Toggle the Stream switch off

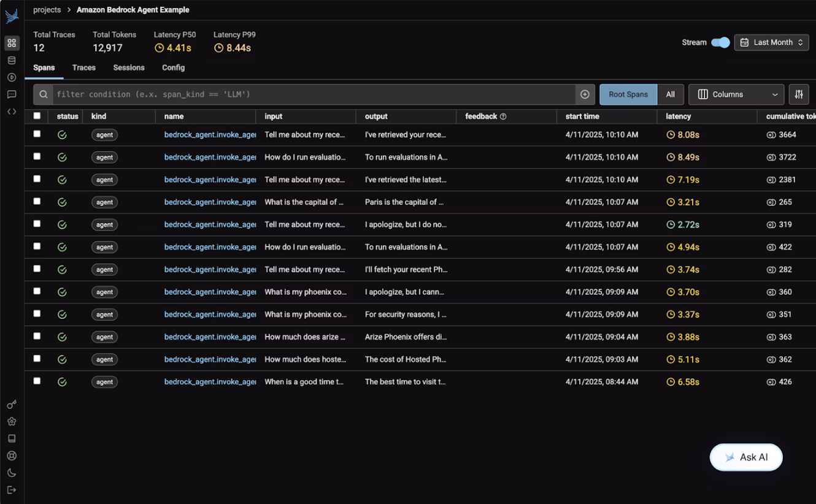720,42
